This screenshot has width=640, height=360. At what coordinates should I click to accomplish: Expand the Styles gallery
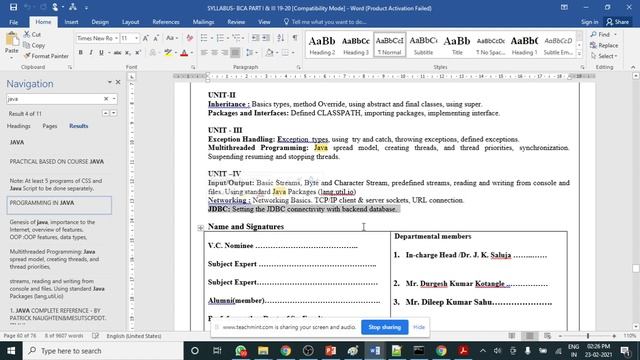pos(579,53)
